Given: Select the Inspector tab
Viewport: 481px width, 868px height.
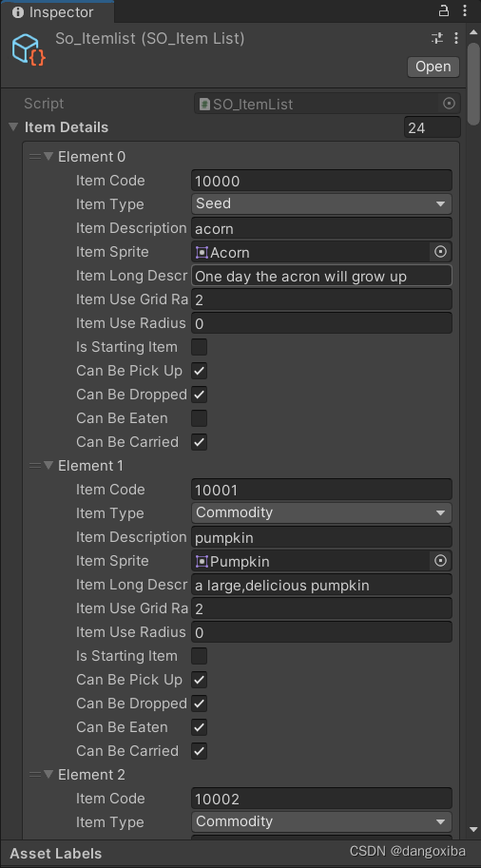Looking at the screenshot, I should pyautogui.click(x=53, y=11).
